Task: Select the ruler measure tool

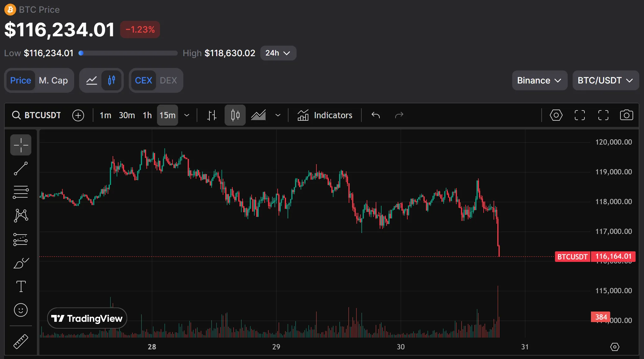Action: pos(21,341)
